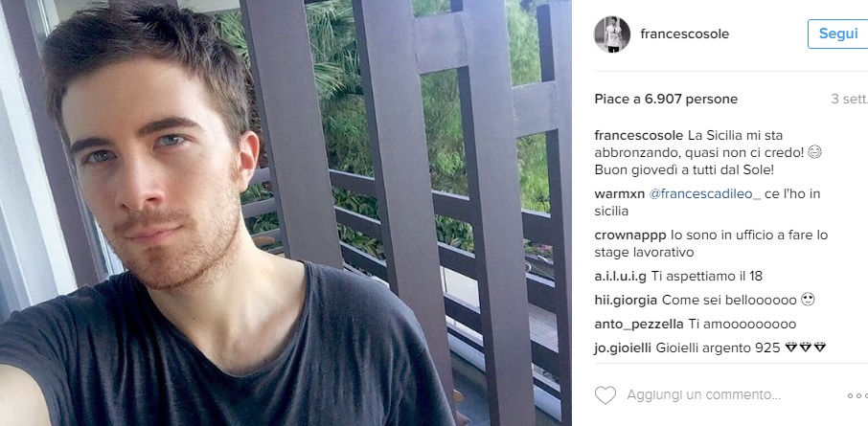Open commenter a.i.l.u.i.g profile
This screenshot has width=868, height=426.
click(x=621, y=276)
